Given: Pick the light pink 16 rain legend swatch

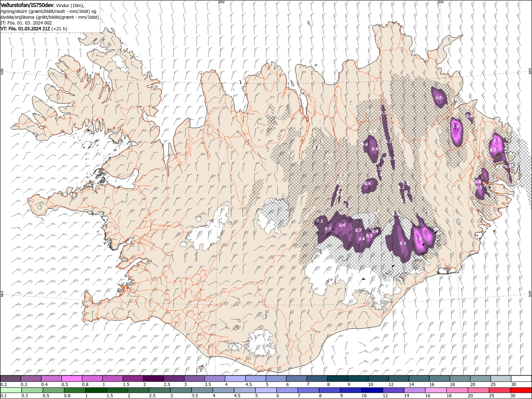Looking at the screenshot, I should (x=436, y=390).
